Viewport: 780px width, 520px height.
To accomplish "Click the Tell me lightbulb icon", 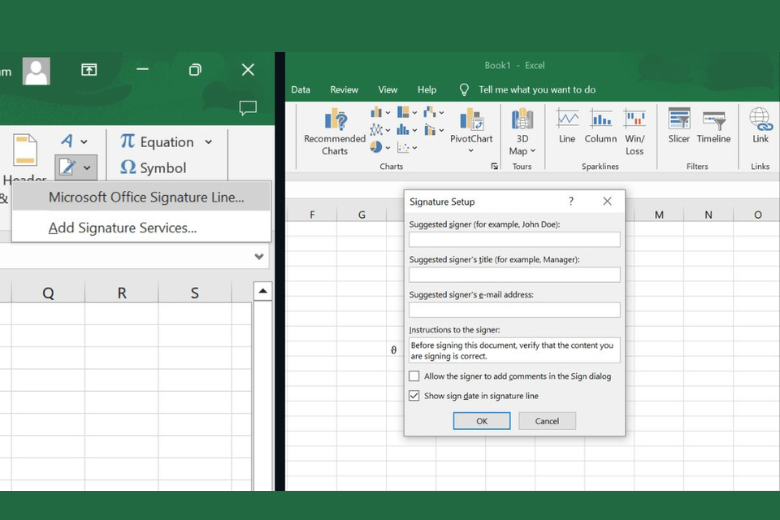I will tap(464, 90).
